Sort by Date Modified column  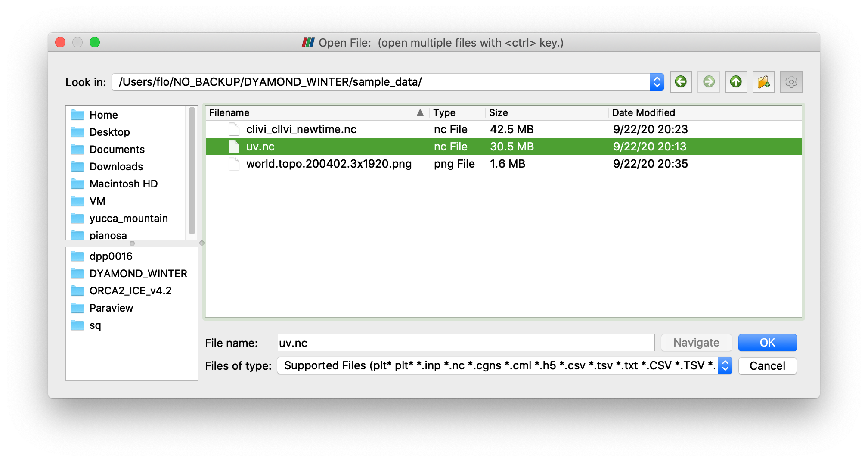tap(705, 112)
